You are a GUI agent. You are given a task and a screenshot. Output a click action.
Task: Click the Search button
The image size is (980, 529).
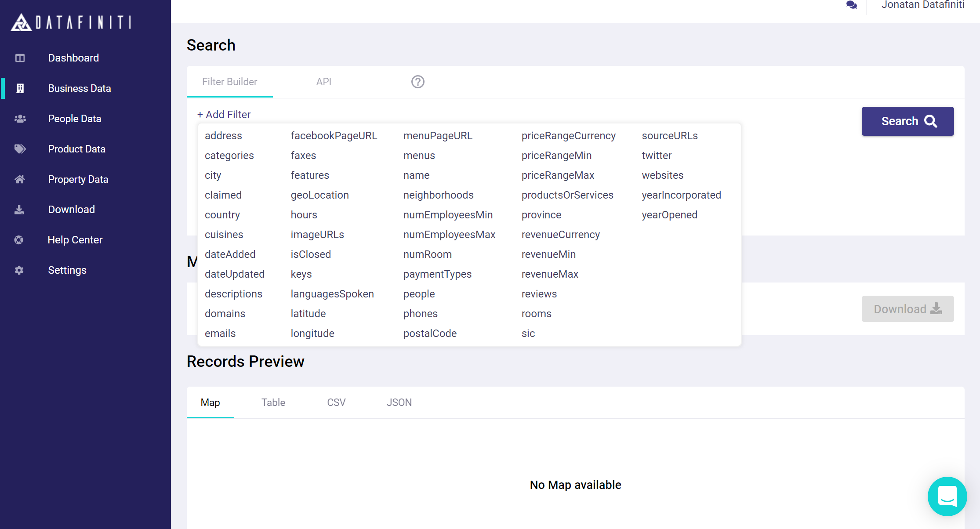coord(907,121)
